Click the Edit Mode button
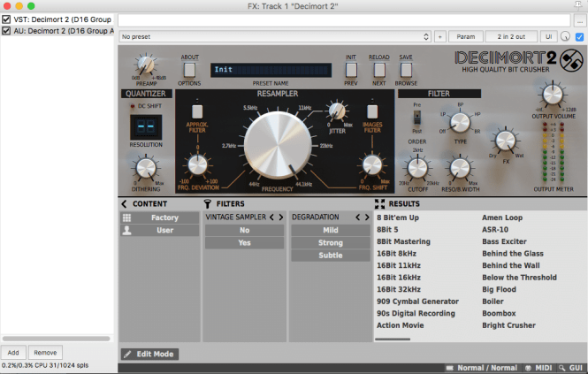 (149, 355)
